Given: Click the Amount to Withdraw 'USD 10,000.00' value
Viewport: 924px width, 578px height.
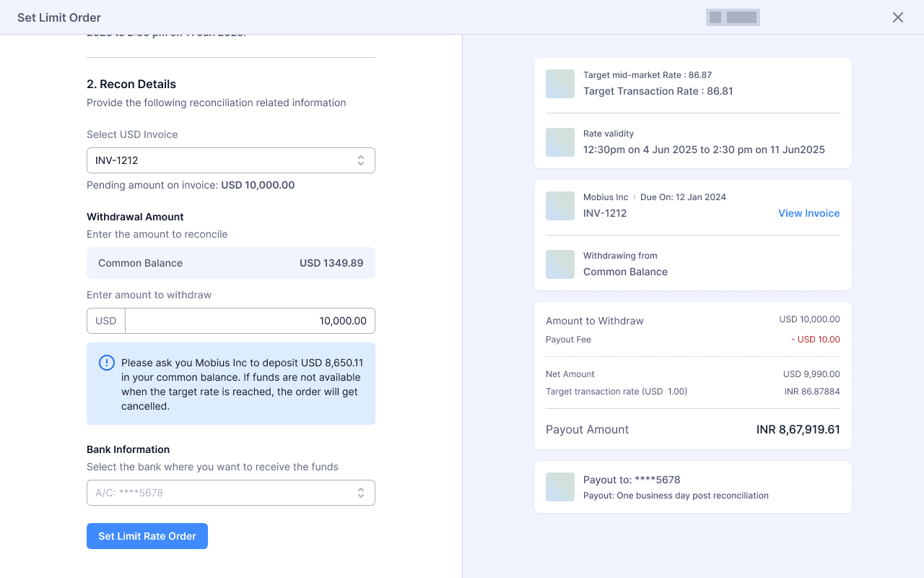Looking at the screenshot, I should point(809,319).
